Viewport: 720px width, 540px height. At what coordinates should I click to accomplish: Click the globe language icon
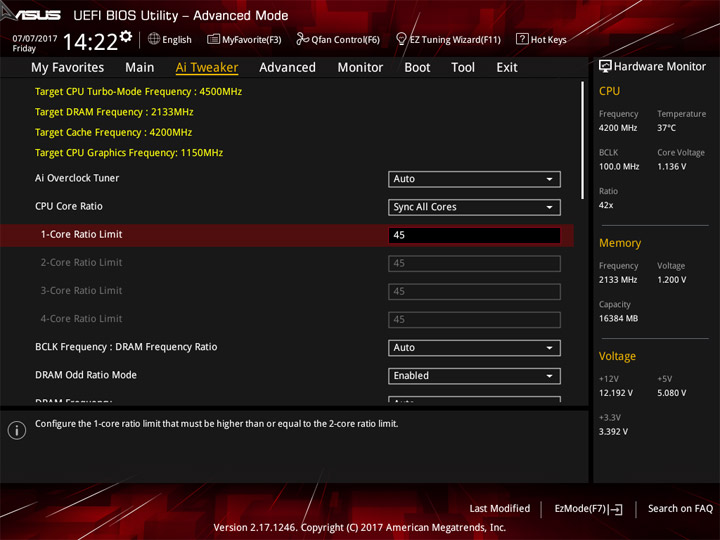coord(154,39)
